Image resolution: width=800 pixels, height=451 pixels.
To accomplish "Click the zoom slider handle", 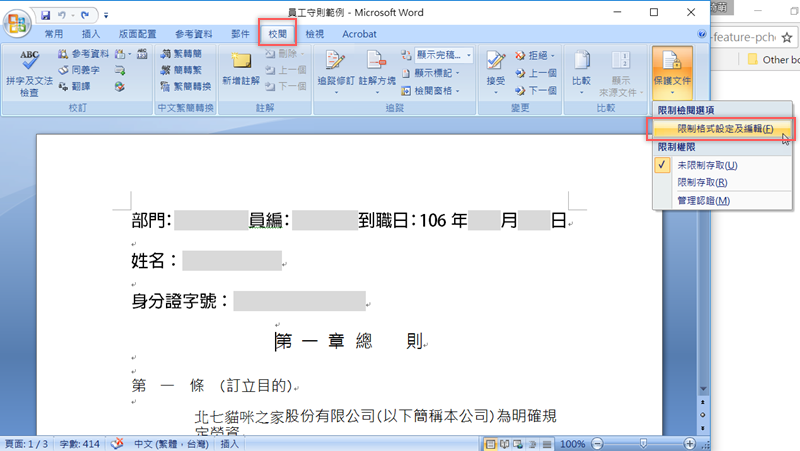I will pos(643,444).
